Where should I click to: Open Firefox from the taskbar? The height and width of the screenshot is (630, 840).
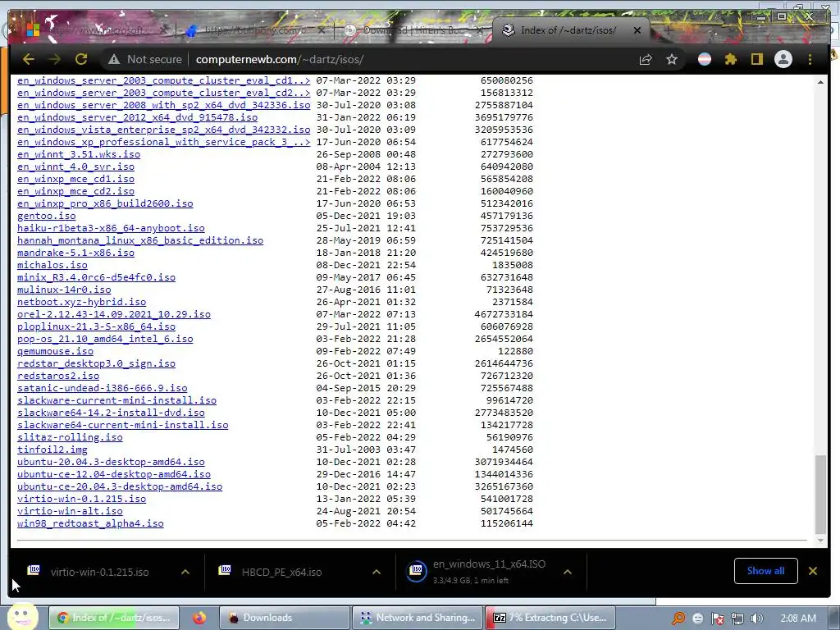coord(199,618)
